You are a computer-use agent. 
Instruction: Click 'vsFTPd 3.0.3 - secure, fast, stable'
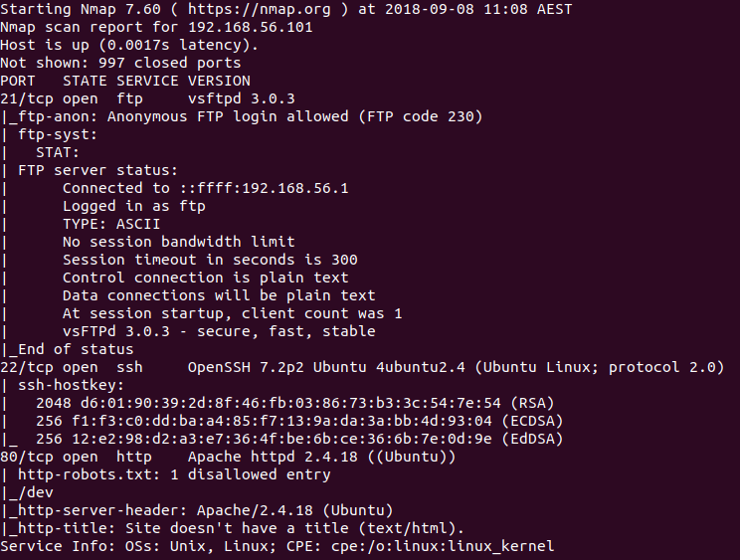[x=219, y=331]
